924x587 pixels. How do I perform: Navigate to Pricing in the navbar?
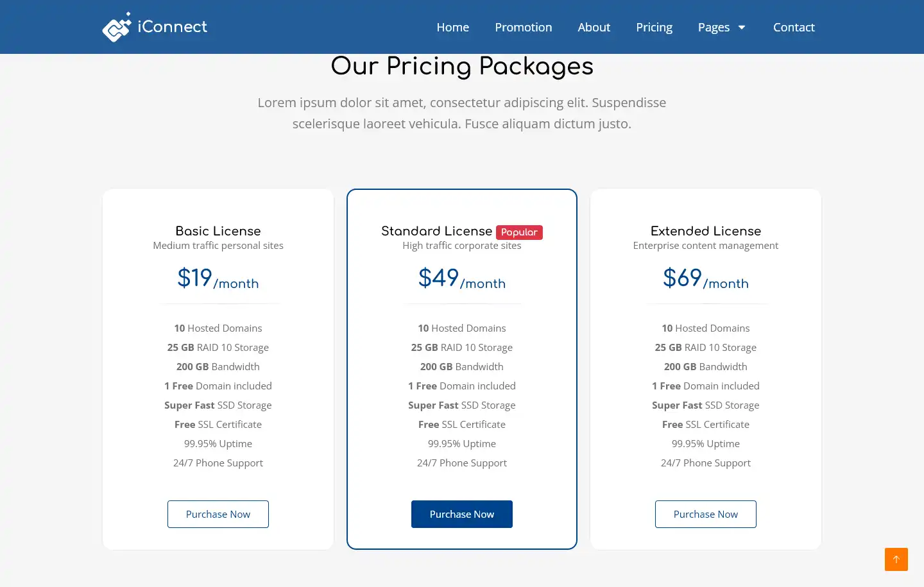[x=654, y=28]
